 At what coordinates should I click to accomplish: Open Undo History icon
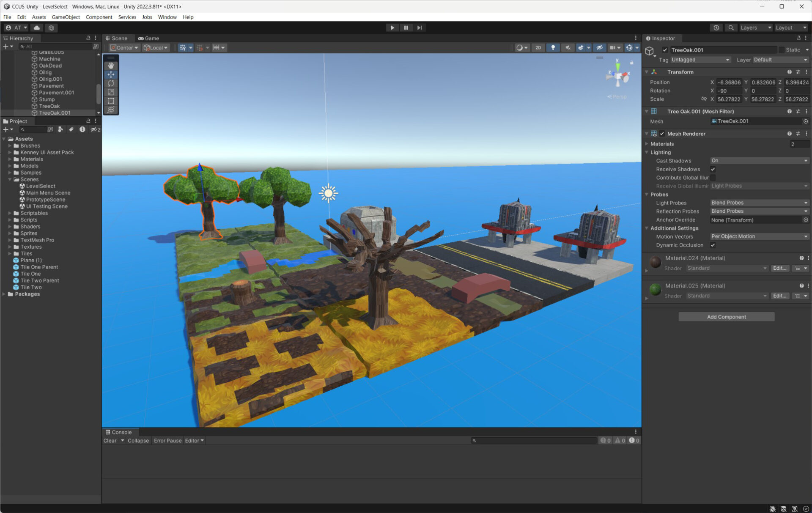(716, 27)
